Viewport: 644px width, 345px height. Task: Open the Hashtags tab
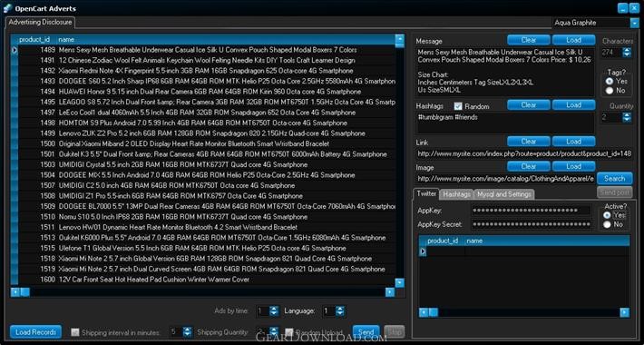457,194
